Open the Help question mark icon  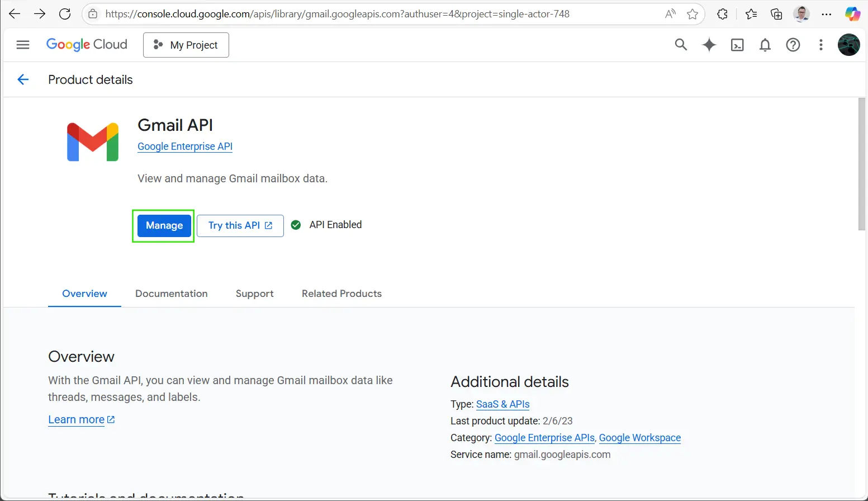point(793,45)
